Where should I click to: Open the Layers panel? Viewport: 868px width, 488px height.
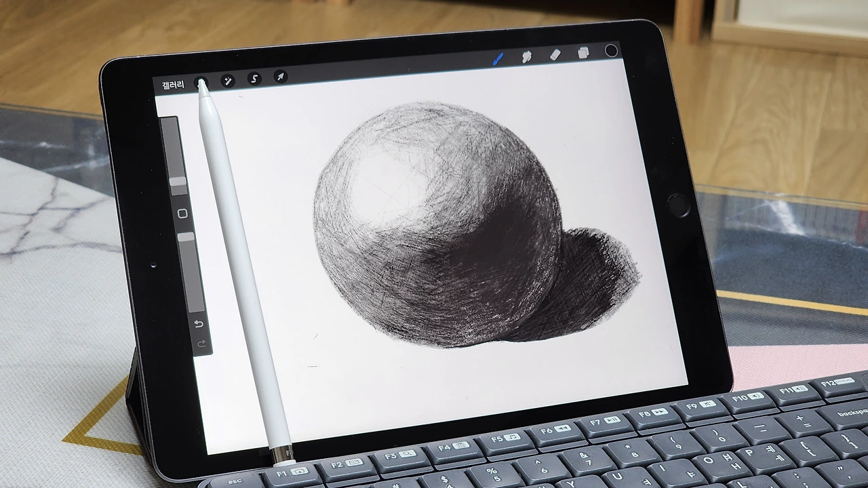click(583, 53)
